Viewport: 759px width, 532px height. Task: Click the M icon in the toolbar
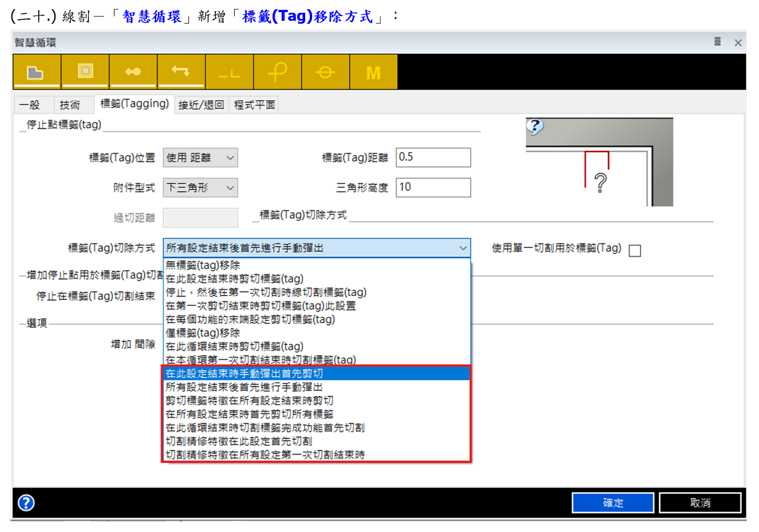(x=373, y=72)
